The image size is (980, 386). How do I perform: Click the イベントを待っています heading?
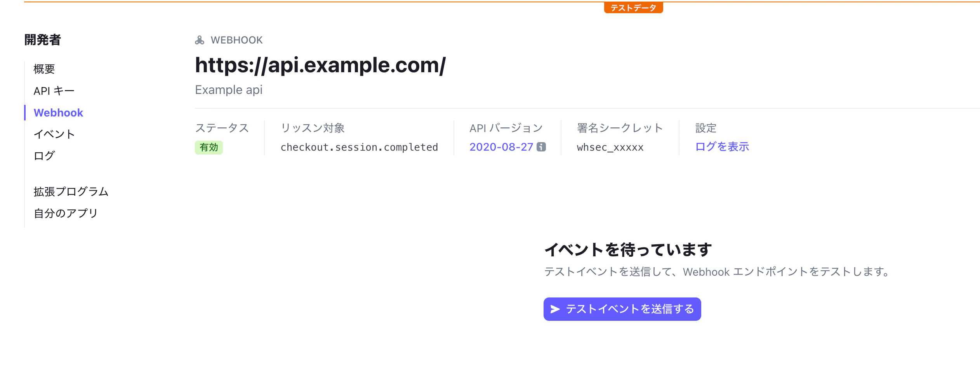628,250
